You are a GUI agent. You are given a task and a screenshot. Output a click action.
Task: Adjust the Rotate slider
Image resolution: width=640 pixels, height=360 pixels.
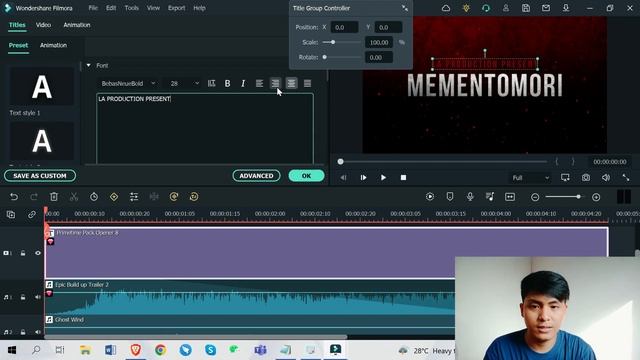coord(324,57)
